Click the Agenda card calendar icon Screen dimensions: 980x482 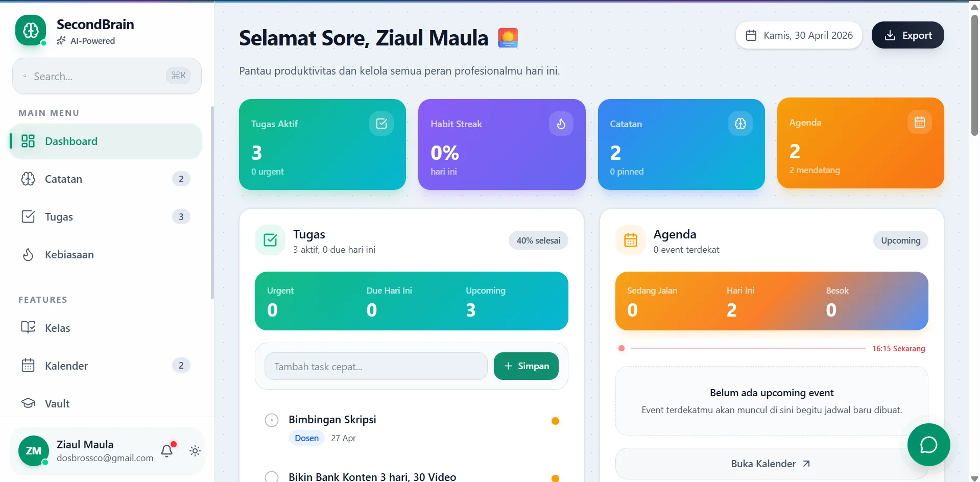(x=919, y=123)
